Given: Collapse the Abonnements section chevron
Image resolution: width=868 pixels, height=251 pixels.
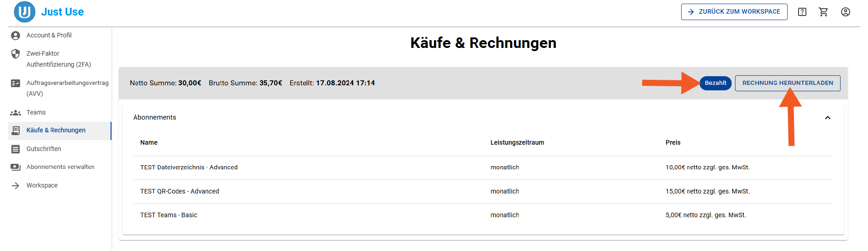Looking at the screenshot, I should tap(827, 118).
